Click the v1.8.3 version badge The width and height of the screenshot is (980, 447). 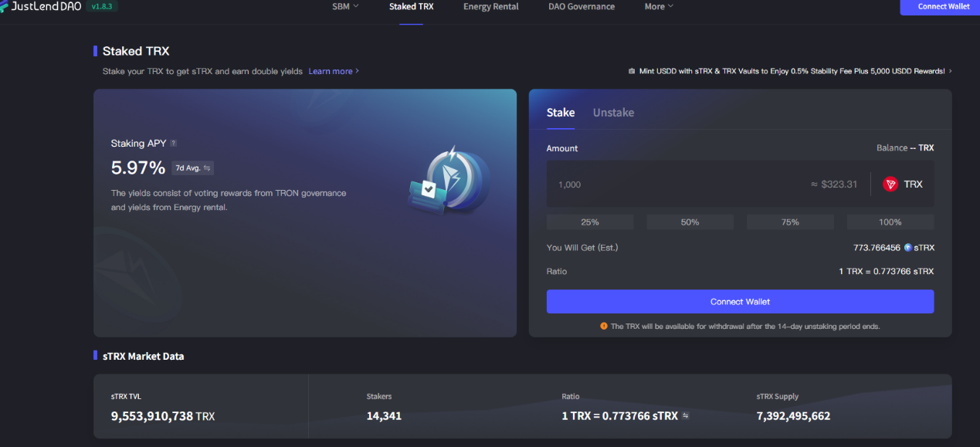coord(101,7)
